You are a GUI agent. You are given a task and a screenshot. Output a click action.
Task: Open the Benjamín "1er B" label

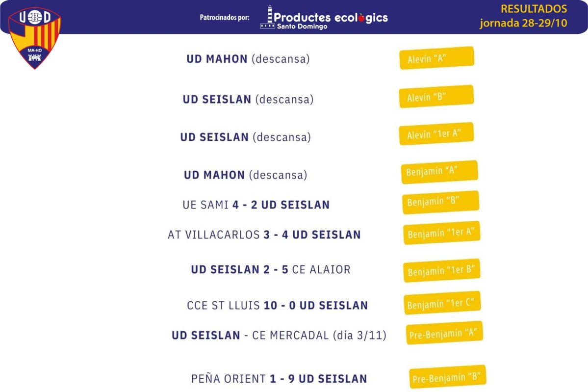(442, 270)
